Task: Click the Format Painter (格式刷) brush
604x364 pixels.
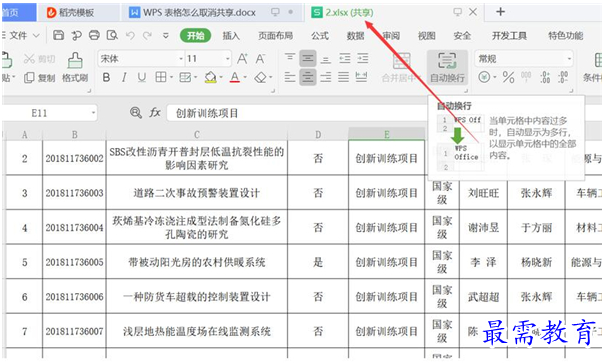Action: pos(75,67)
